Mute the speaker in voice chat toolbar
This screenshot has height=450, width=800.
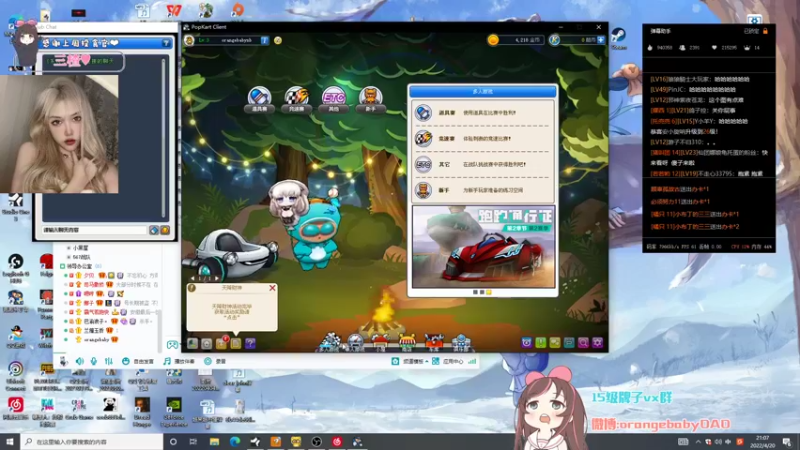coord(80,361)
